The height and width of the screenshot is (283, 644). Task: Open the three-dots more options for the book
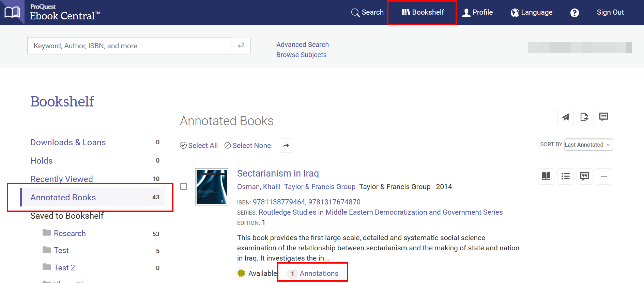604,176
